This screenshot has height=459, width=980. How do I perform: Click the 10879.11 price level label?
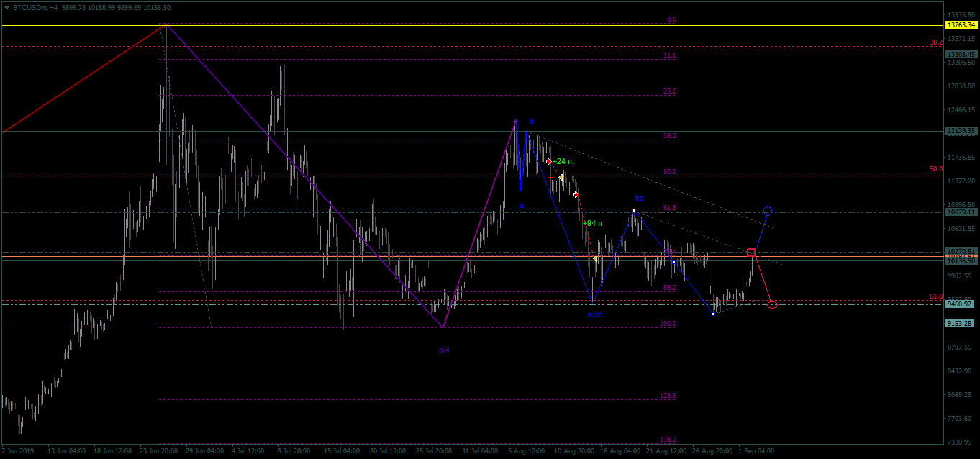click(x=961, y=212)
